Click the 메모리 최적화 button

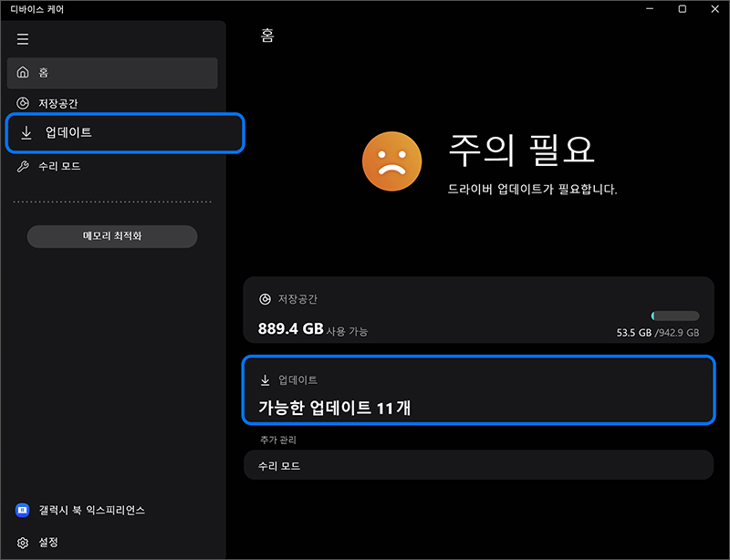pyautogui.click(x=111, y=235)
